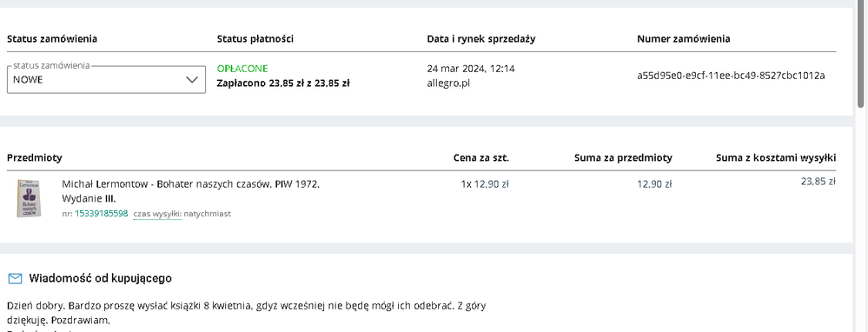Viewport: 868px width, 332px height.
Task: Click the allegro.pl marketplace text
Action: (x=448, y=83)
